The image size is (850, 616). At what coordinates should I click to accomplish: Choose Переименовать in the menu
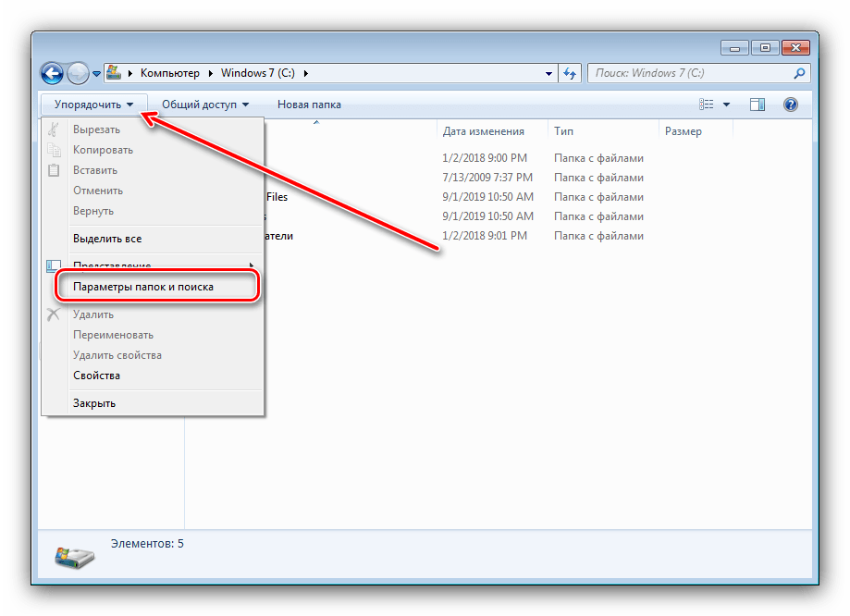coord(153,335)
